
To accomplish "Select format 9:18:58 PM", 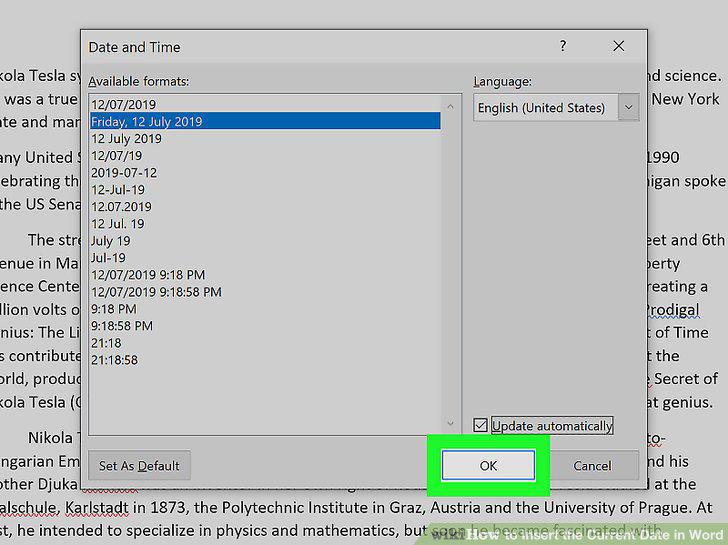I will click(x=265, y=326).
